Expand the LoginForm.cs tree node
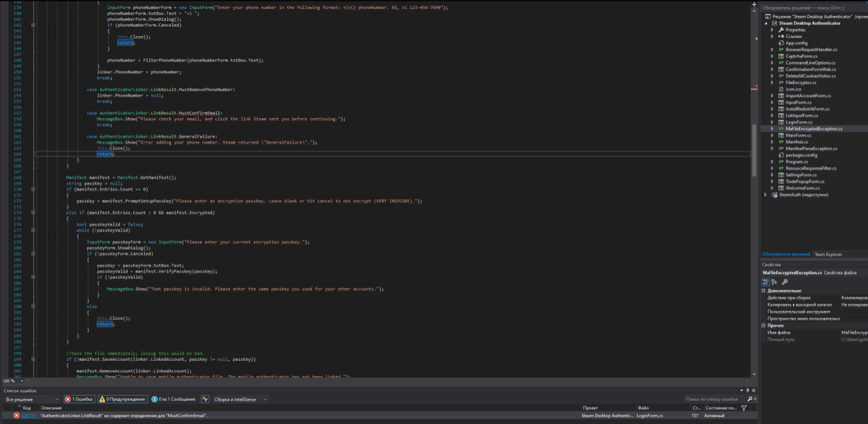This screenshot has height=424, width=868. point(772,122)
